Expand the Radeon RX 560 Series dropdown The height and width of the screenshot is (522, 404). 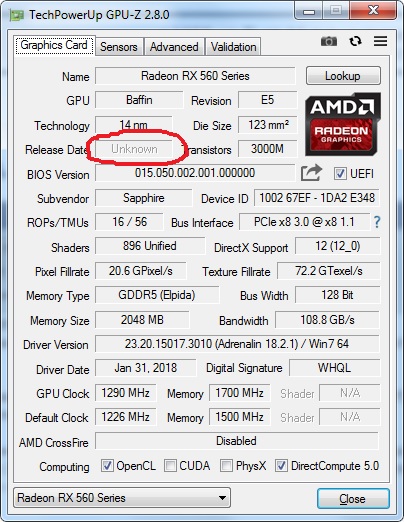[x=122, y=498]
